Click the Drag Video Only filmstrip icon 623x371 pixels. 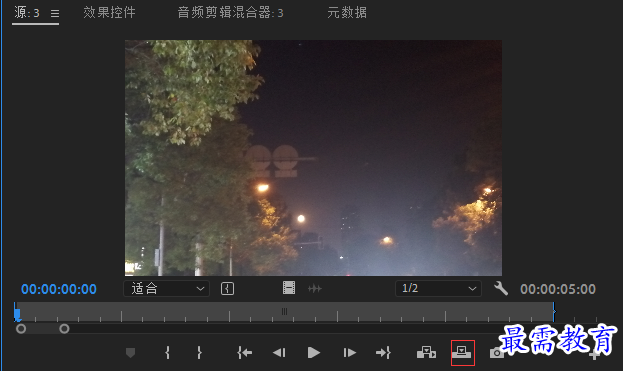(289, 288)
